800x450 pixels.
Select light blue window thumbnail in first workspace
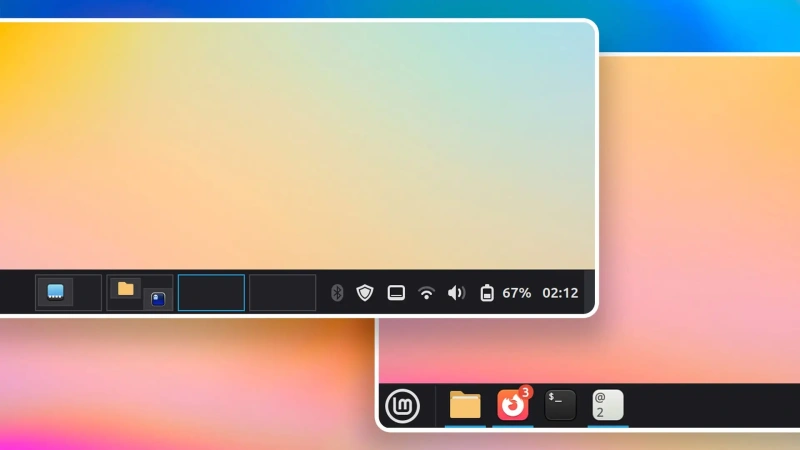click(x=55, y=292)
